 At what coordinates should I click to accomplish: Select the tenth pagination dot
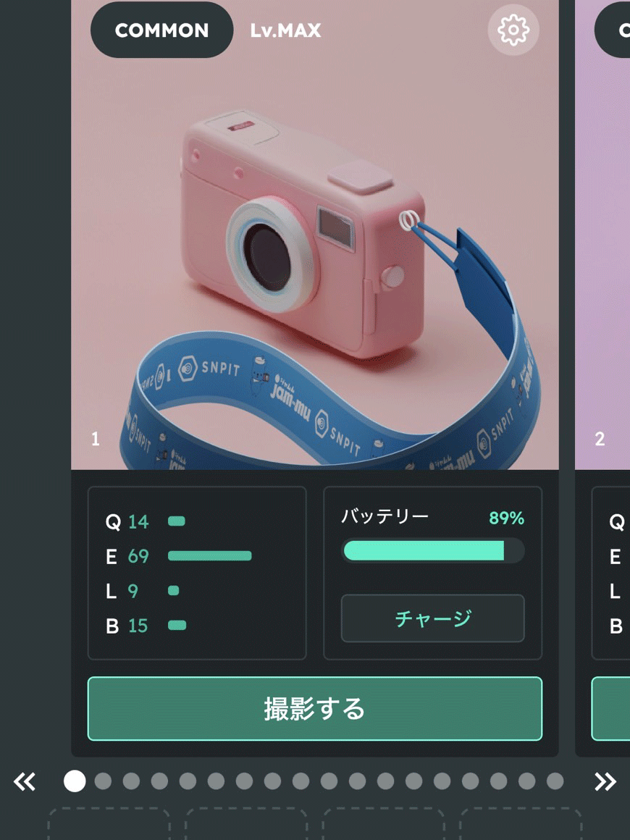click(329, 781)
